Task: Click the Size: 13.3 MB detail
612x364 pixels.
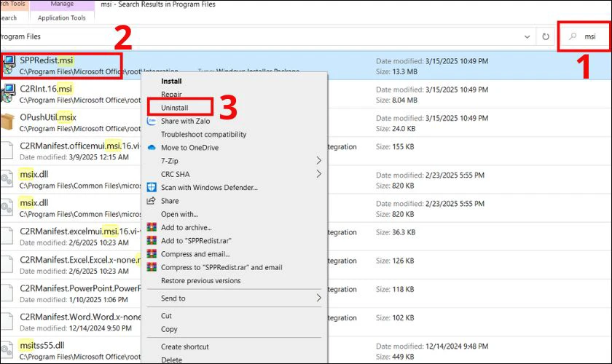Action: [x=396, y=72]
